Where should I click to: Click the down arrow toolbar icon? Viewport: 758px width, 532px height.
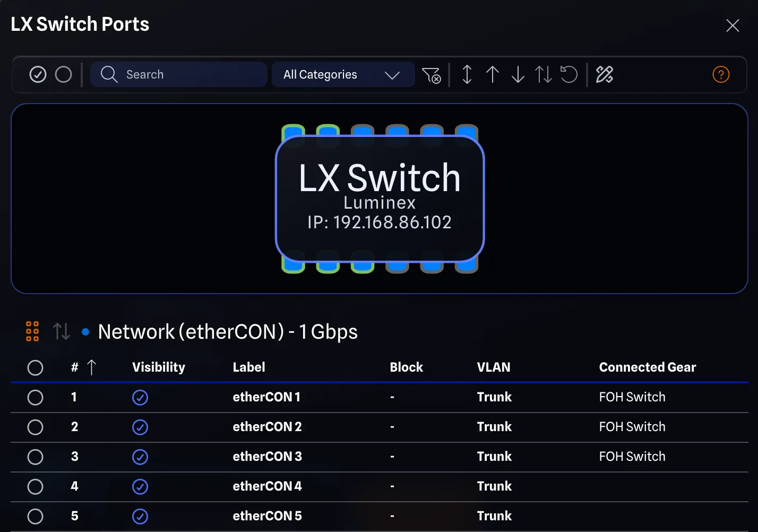[x=518, y=74]
